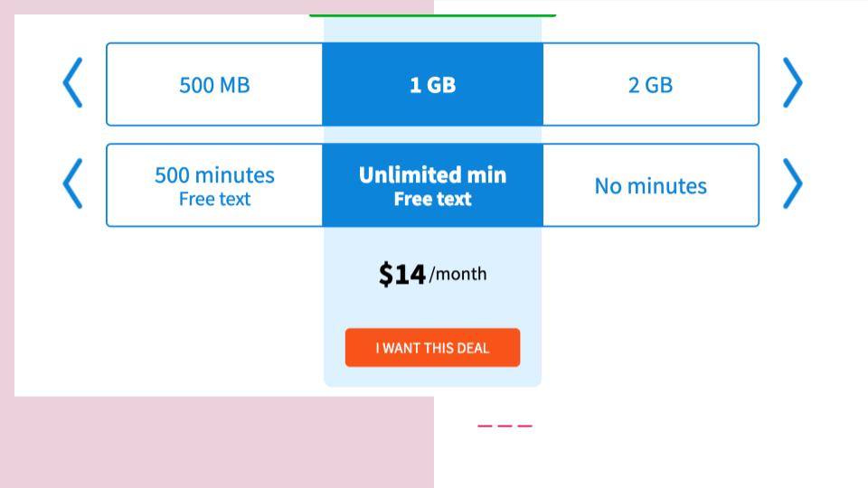Screen dimensions: 868x488
Task: Select the No minutes option
Action: tap(650, 186)
